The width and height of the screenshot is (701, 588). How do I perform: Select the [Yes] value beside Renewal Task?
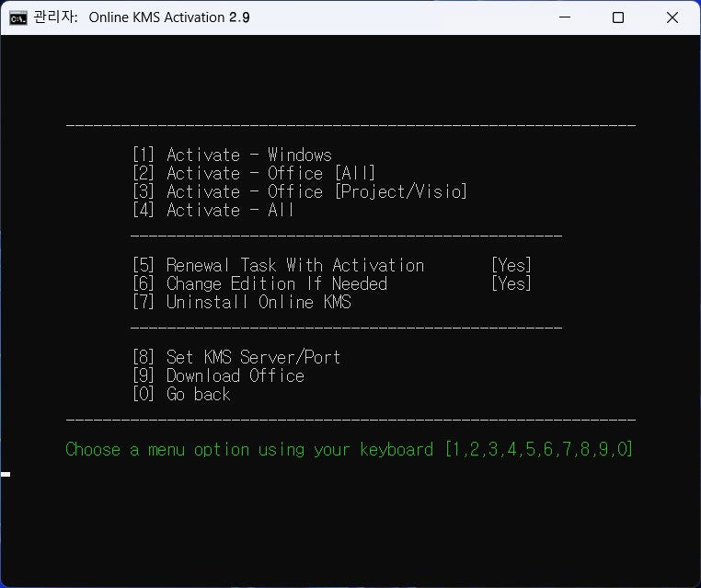(511, 265)
